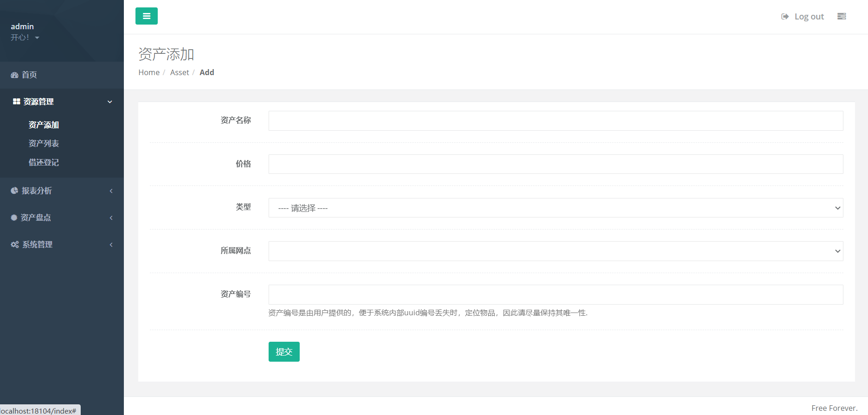Open the 所属网点 dropdown

point(556,251)
